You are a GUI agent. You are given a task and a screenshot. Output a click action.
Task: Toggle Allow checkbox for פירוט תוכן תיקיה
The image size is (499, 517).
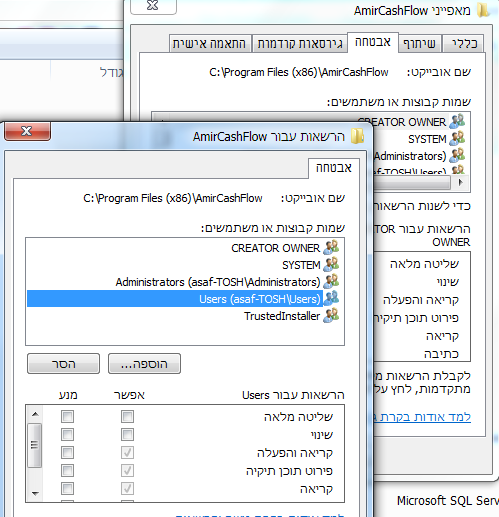pos(127,471)
